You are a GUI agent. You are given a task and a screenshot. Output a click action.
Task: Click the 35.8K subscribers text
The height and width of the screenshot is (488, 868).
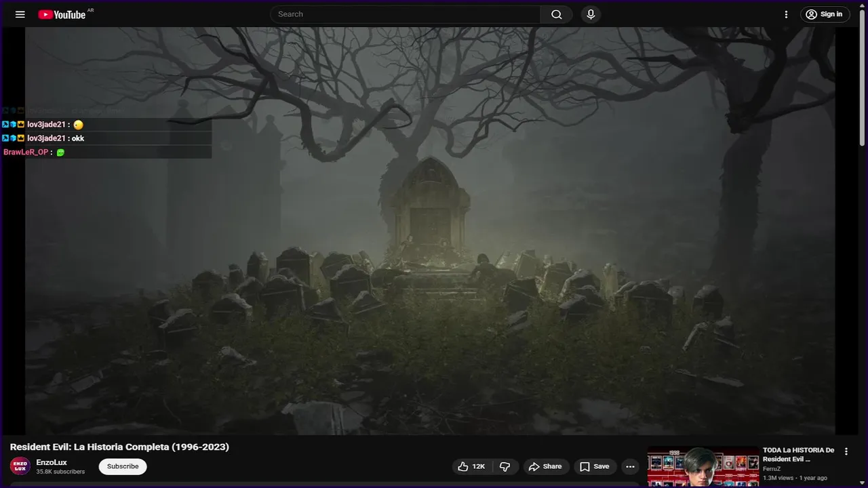(60, 472)
